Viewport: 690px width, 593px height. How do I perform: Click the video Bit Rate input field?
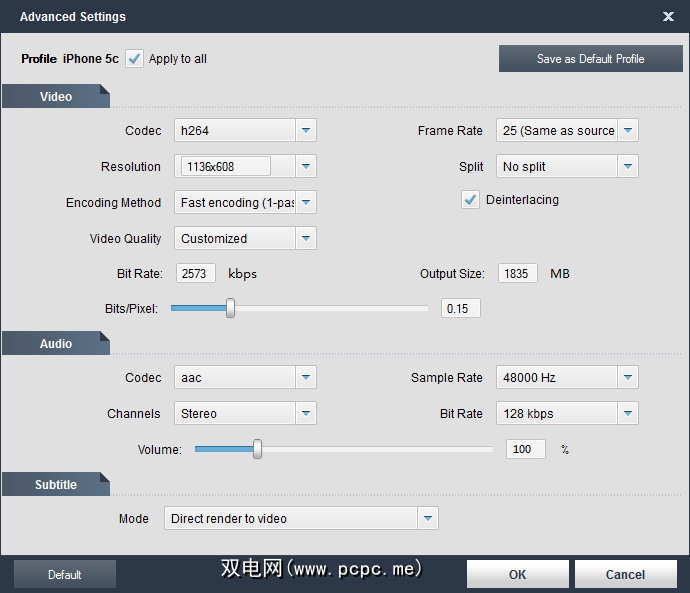pos(196,274)
